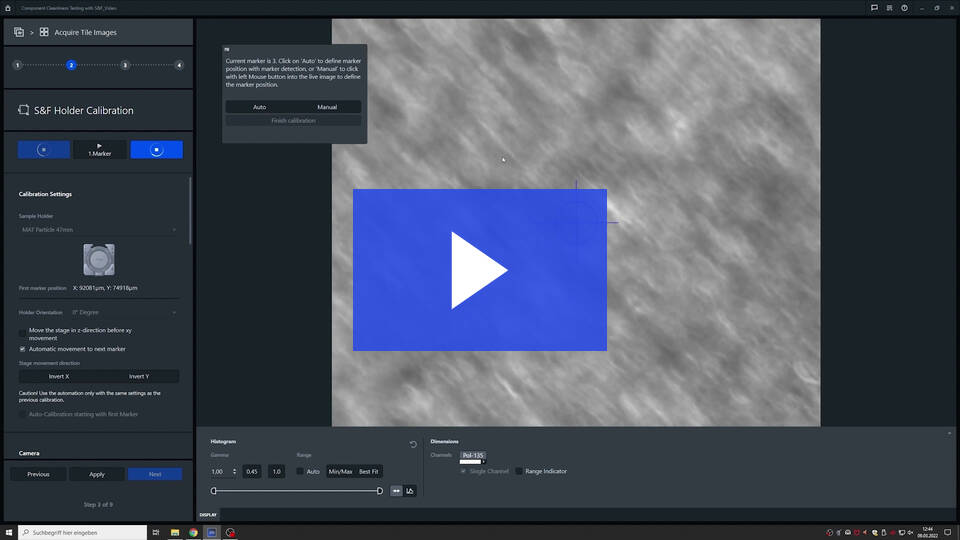Toggle the Range Auto checkbox
The width and height of the screenshot is (960, 540).
300,471
